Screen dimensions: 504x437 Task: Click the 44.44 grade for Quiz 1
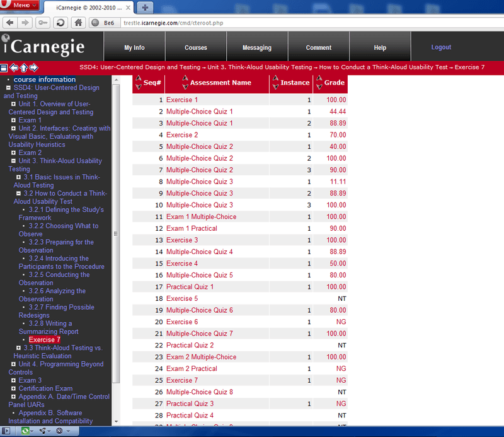coord(338,112)
